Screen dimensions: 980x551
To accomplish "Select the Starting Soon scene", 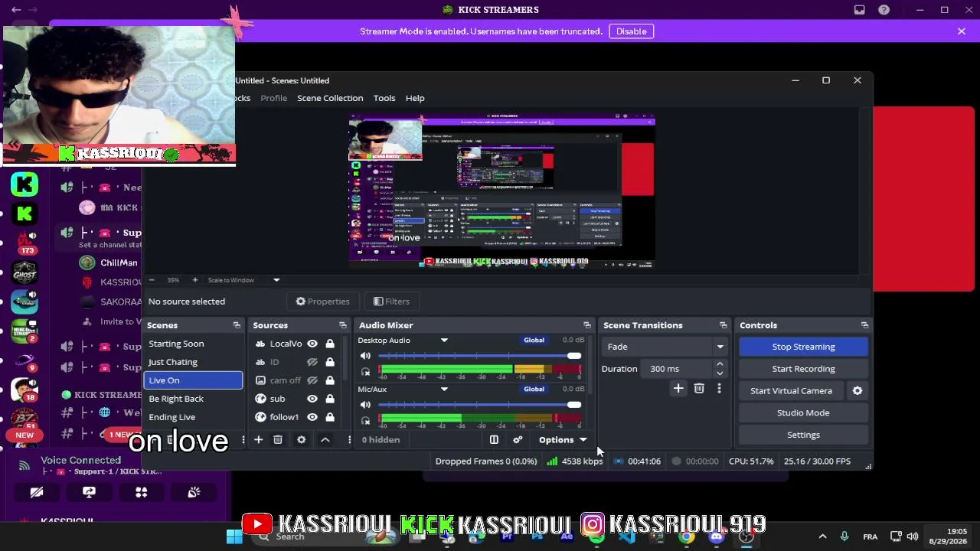I will pyautogui.click(x=193, y=344).
